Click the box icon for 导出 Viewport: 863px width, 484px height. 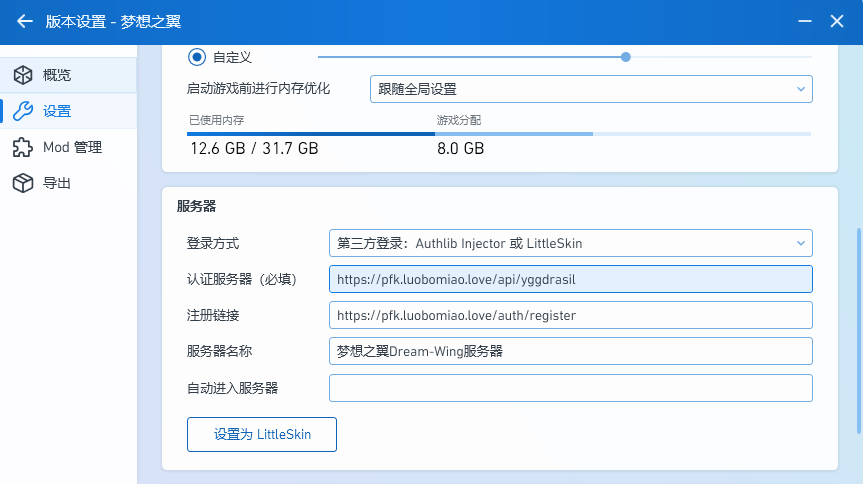click(22, 183)
